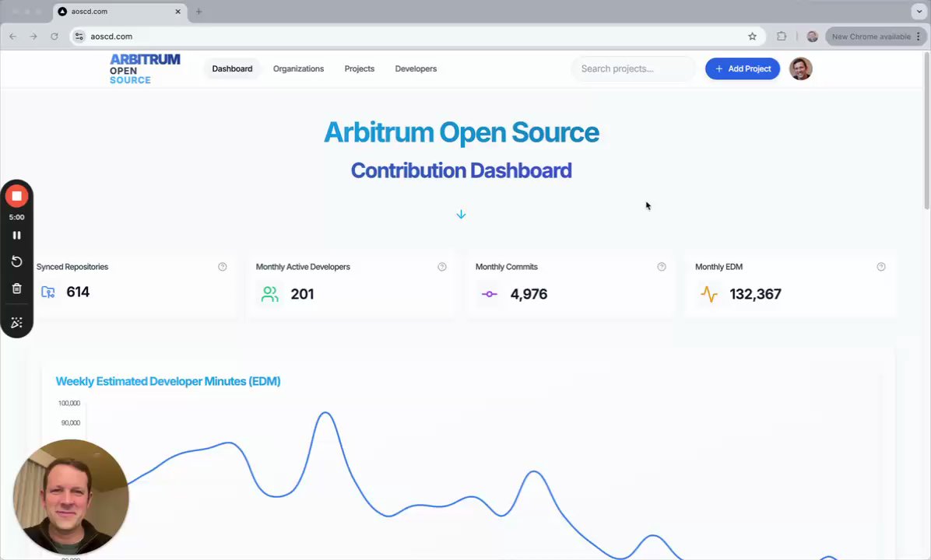Click the 100,000 axis label on the chart
Screen dimensions: 931x560
[x=69, y=404]
